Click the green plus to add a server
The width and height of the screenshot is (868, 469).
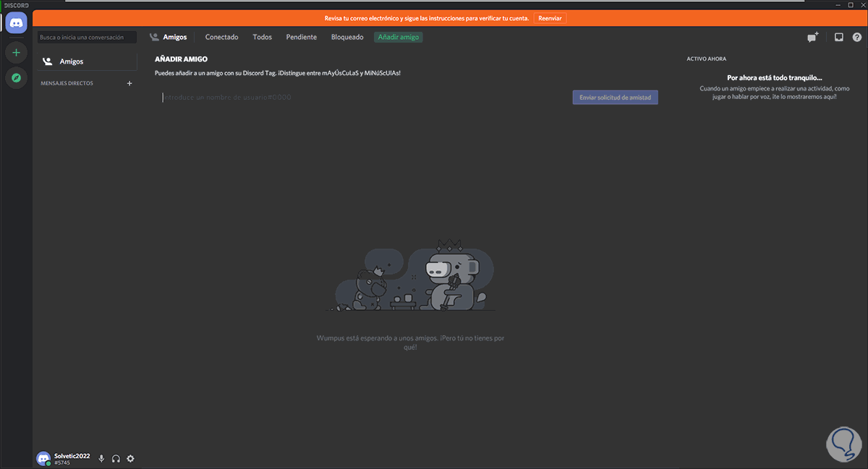click(15, 51)
